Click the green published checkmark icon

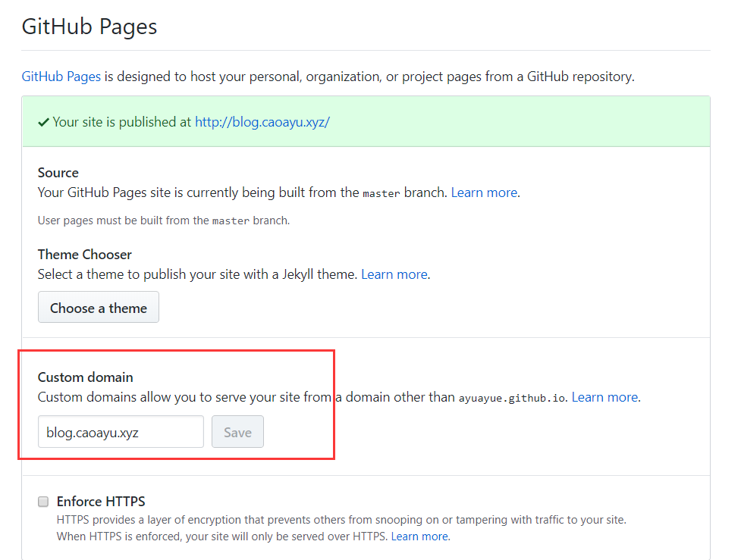43,122
